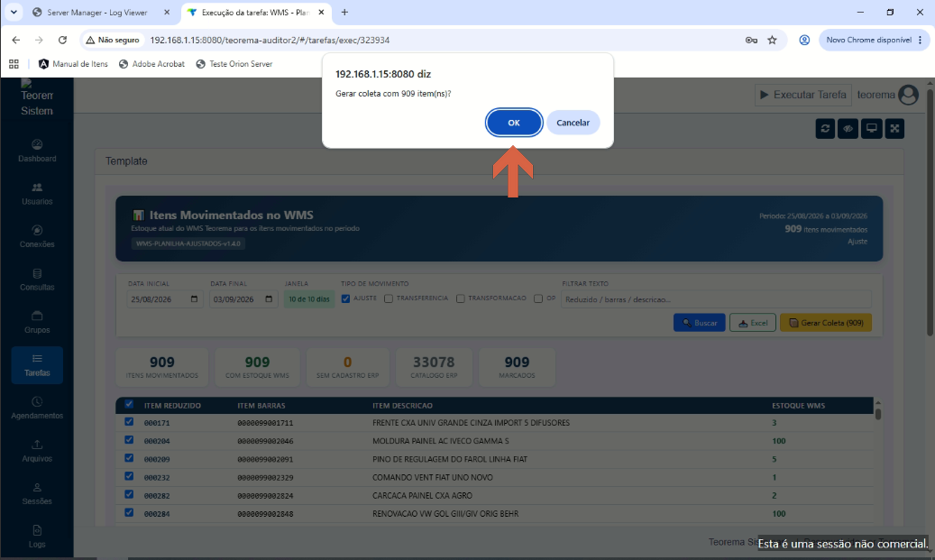Image resolution: width=935 pixels, height=560 pixels.
Task: Open the Data Final calendar picker
Action: click(269, 298)
